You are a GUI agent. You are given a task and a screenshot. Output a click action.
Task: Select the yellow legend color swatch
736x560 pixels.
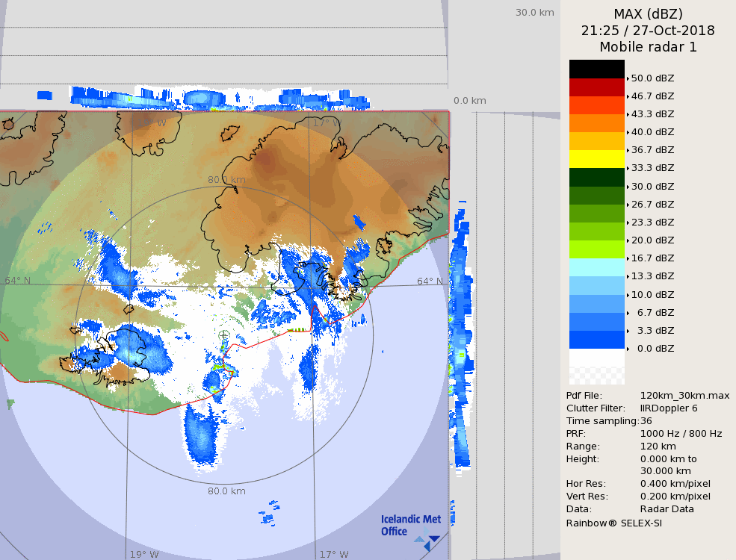[x=596, y=159]
